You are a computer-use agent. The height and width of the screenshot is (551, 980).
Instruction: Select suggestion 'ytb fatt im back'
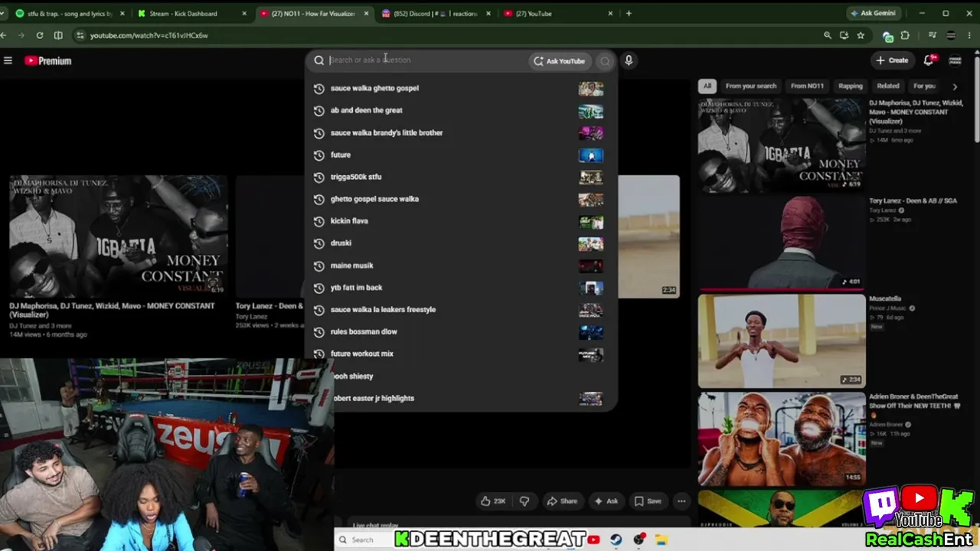tap(460, 288)
